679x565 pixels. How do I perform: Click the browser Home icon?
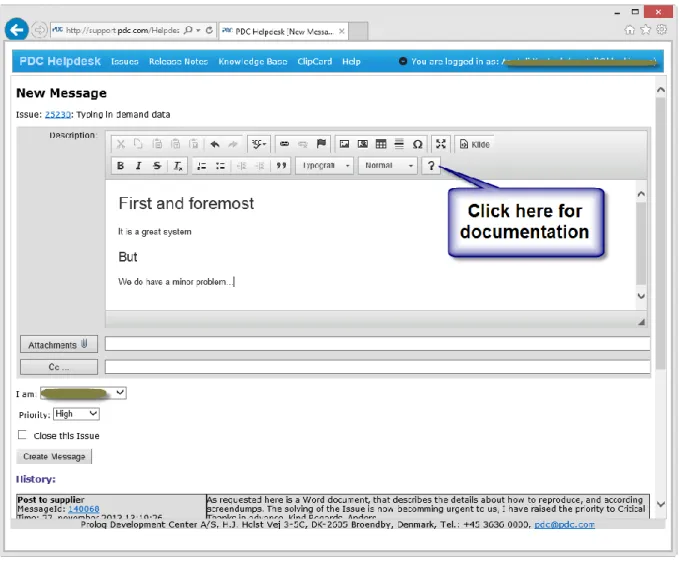(630, 29)
